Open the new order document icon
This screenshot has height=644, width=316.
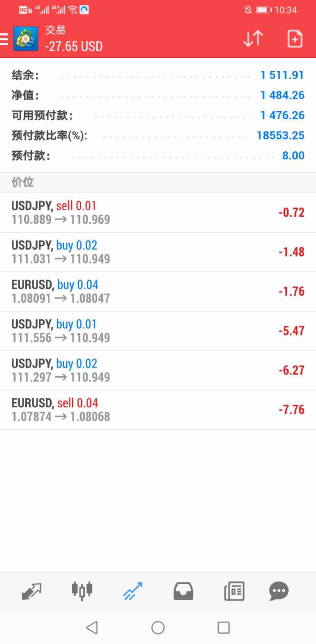295,39
